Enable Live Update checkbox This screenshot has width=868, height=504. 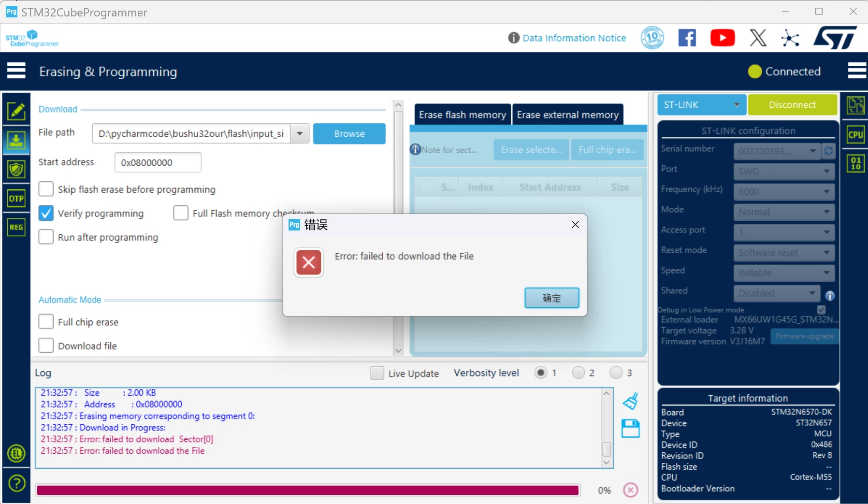coord(377,373)
